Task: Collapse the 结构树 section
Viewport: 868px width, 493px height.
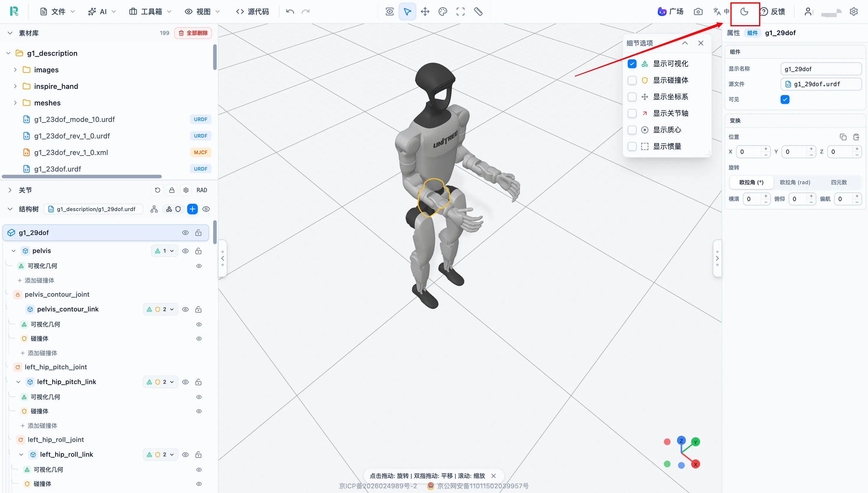Action: [10, 209]
